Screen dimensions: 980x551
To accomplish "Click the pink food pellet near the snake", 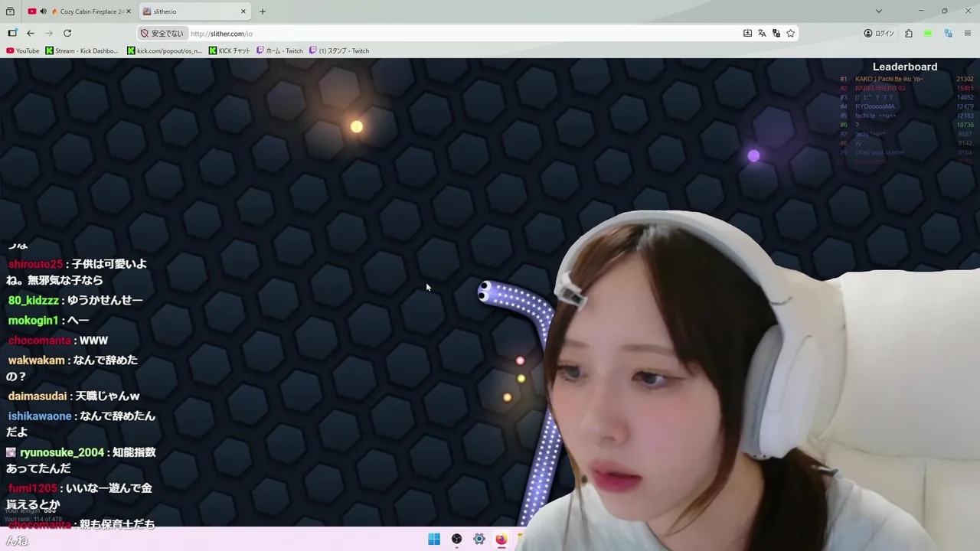I will pyautogui.click(x=521, y=360).
